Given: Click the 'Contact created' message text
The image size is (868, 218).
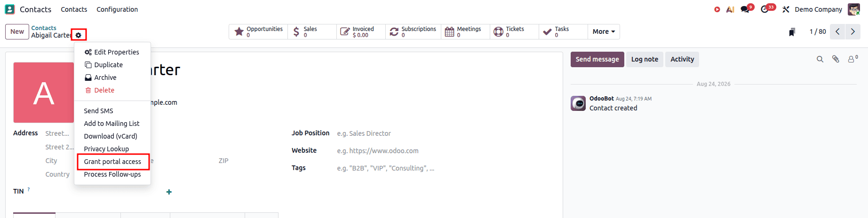Looking at the screenshot, I should pyautogui.click(x=613, y=108).
